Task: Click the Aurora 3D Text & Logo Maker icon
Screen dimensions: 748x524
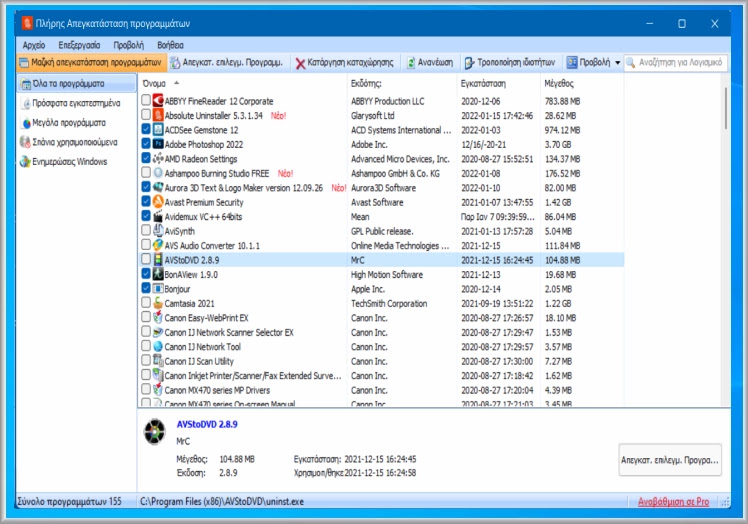Action: [158, 188]
